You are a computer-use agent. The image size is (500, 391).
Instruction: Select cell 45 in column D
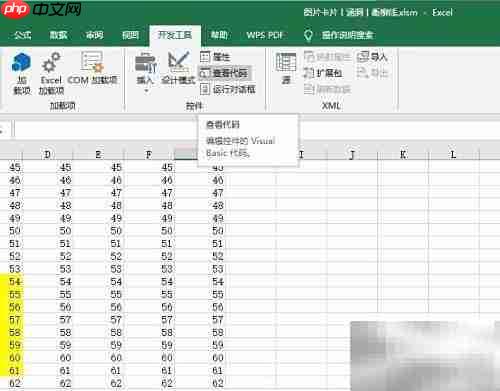click(x=47, y=167)
